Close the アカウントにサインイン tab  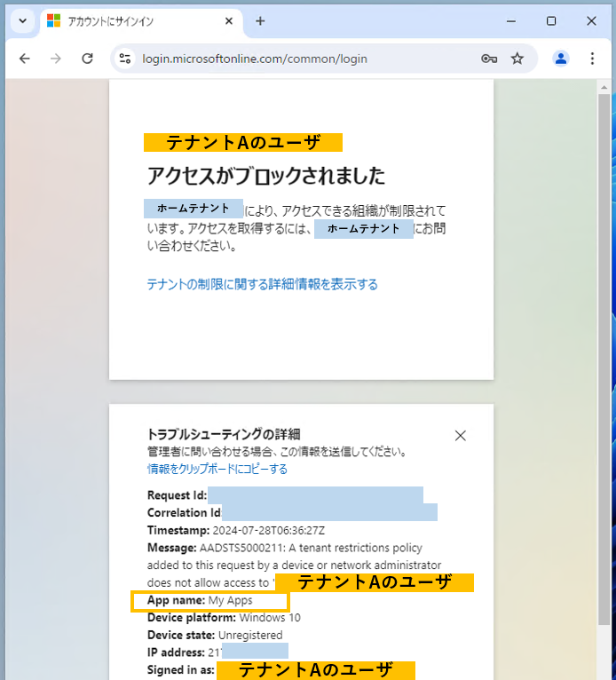[229, 20]
